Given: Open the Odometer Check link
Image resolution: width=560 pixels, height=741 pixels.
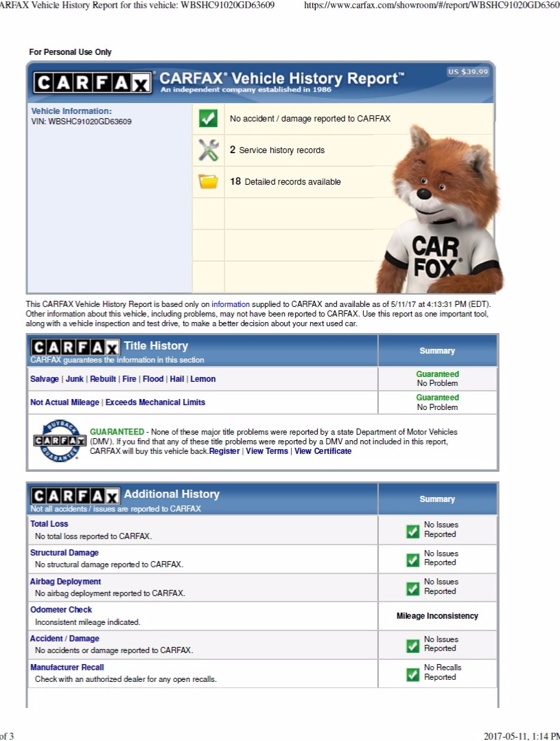Looking at the screenshot, I should [61, 610].
